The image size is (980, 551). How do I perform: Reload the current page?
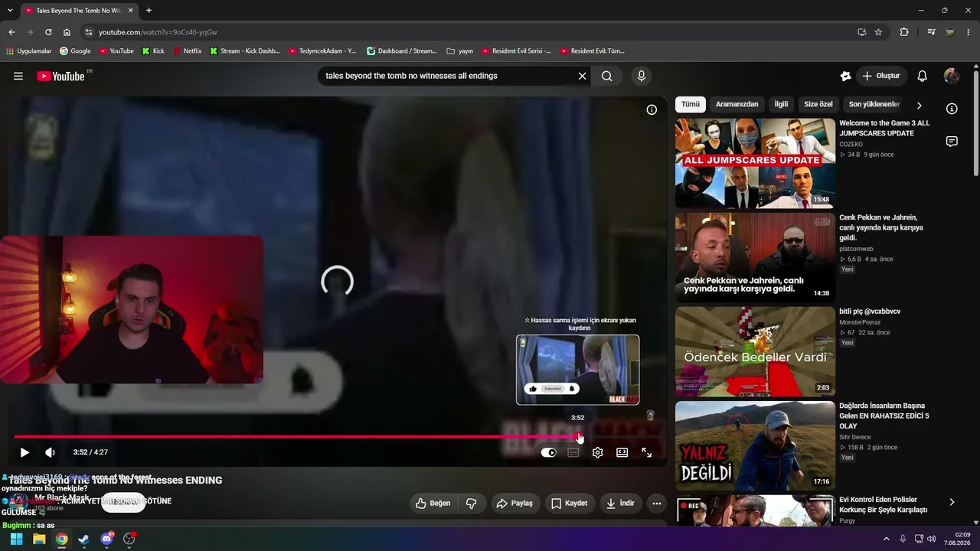pos(48,32)
